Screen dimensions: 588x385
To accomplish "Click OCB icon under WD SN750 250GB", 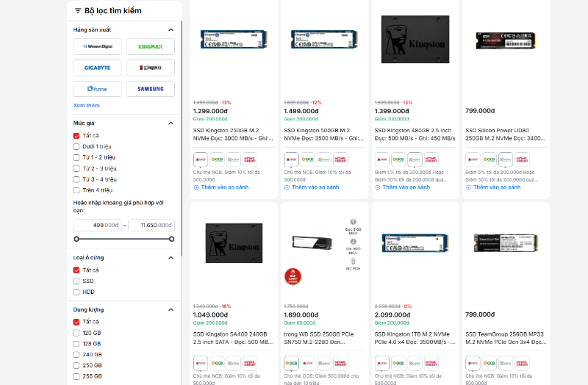I will pos(291,363).
